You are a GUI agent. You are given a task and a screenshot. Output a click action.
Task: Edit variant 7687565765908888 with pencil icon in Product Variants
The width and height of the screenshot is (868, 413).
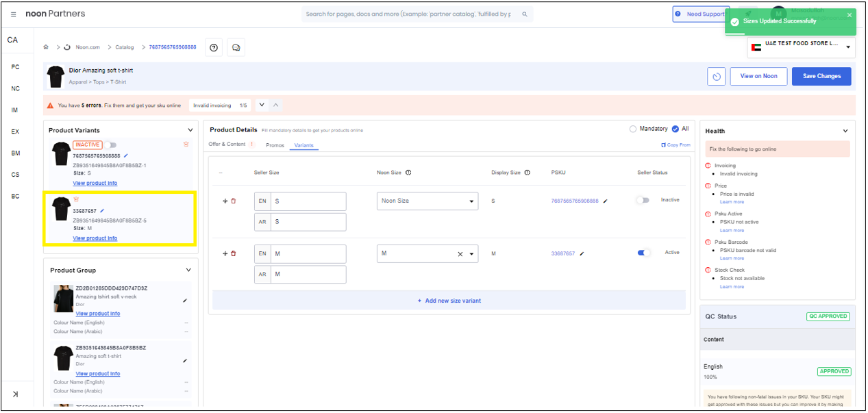pyautogui.click(x=126, y=155)
